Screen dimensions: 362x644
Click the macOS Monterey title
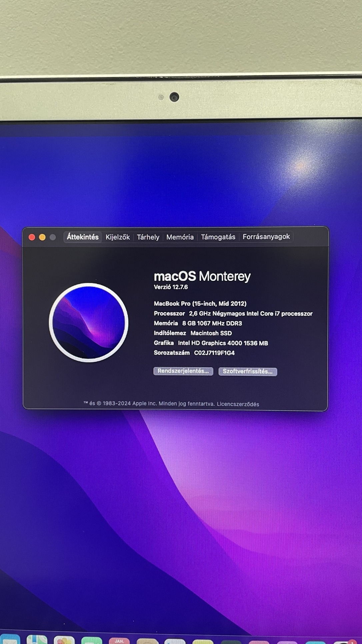pyautogui.click(x=202, y=276)
